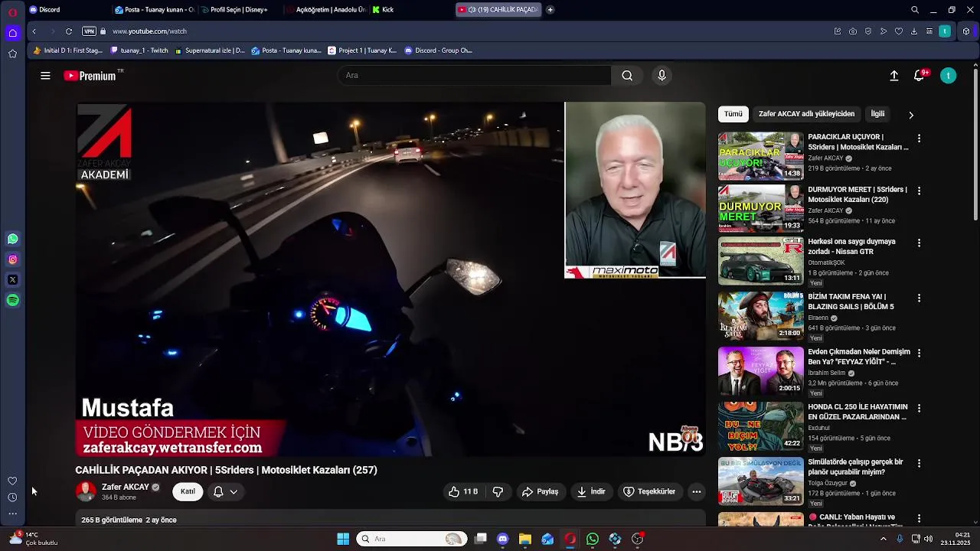The width and height of the screenshot is (980, 551).
Task: Open Opera sidebar history clock icon
Action: (x=12, y=497)
